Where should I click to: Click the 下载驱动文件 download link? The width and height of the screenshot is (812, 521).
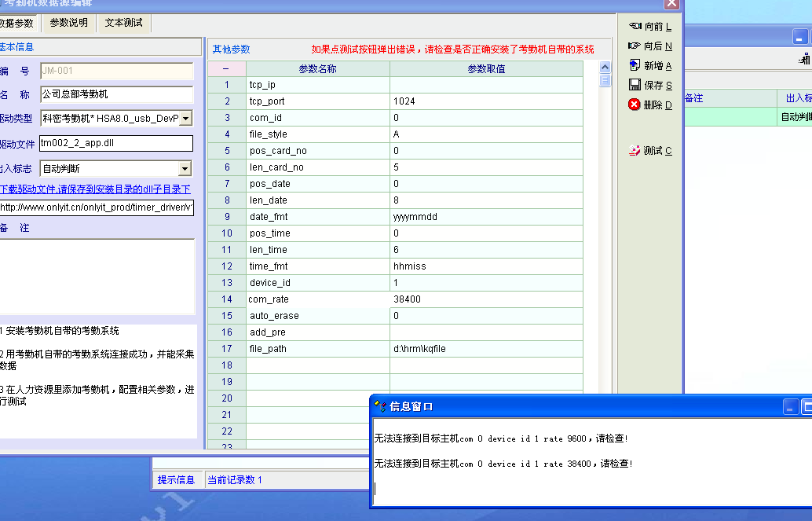click(x=94, y=189)
